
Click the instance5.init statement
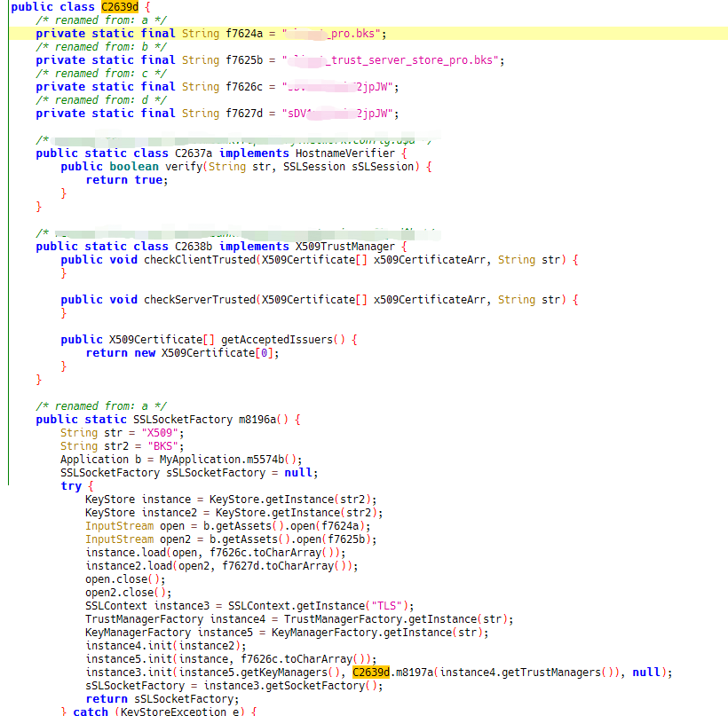(x=231, y=659)
